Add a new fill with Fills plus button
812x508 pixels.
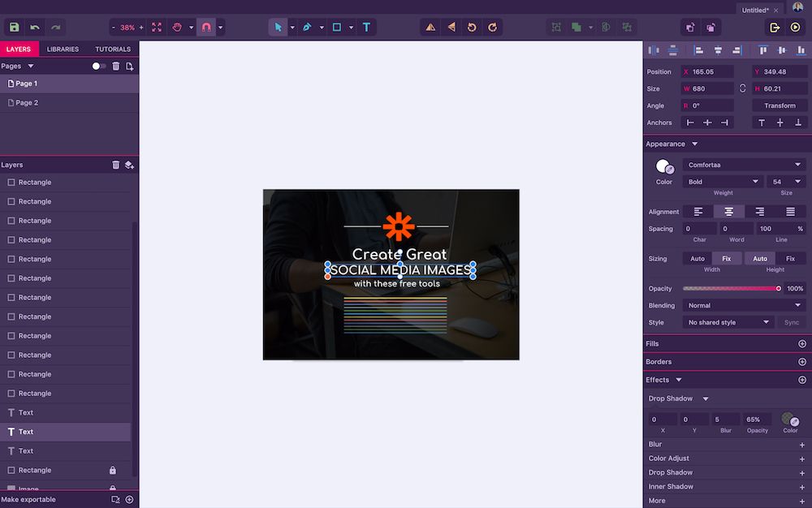tap(802, 344)
